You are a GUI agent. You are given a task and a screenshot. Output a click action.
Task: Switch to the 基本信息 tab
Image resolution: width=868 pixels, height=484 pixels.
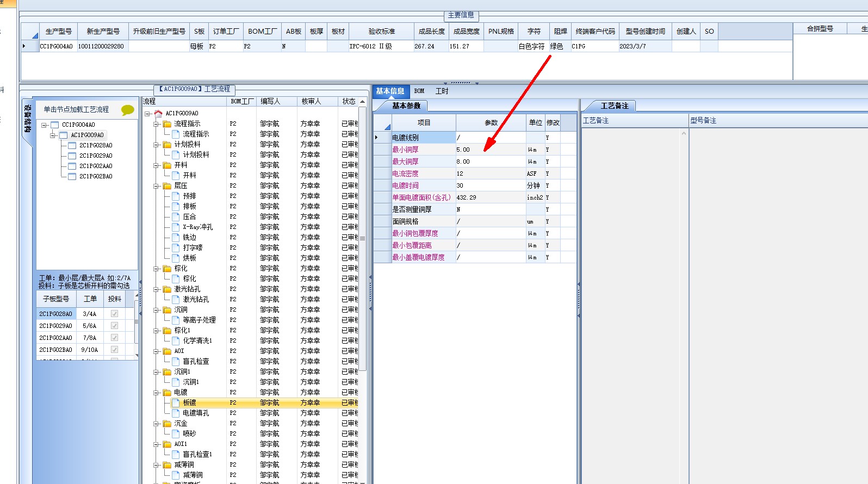pyautogui.click(x=390, y=91)
